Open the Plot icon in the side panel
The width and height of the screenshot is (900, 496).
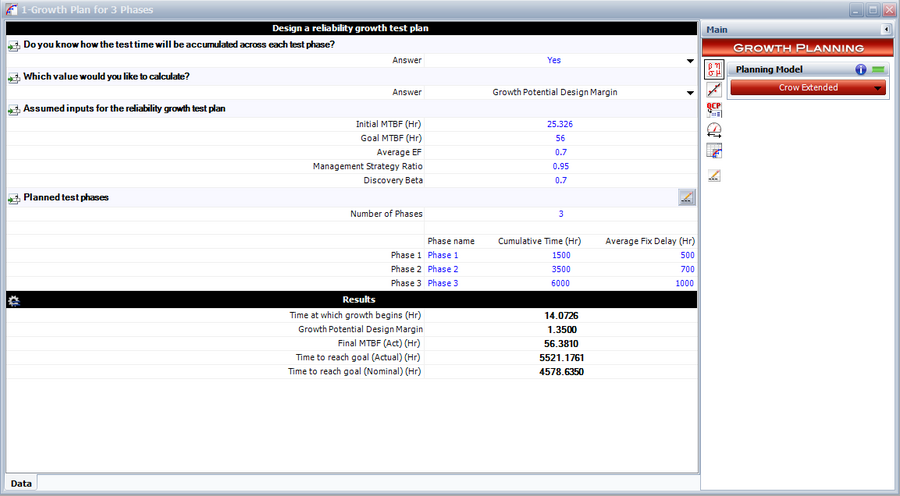pos(715,90)
